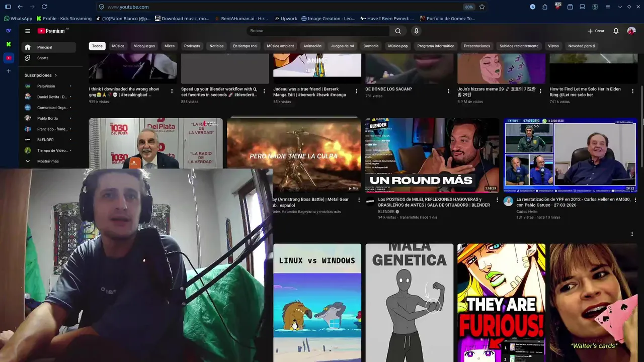Go to Principal in the sidebar

(49, 47)
